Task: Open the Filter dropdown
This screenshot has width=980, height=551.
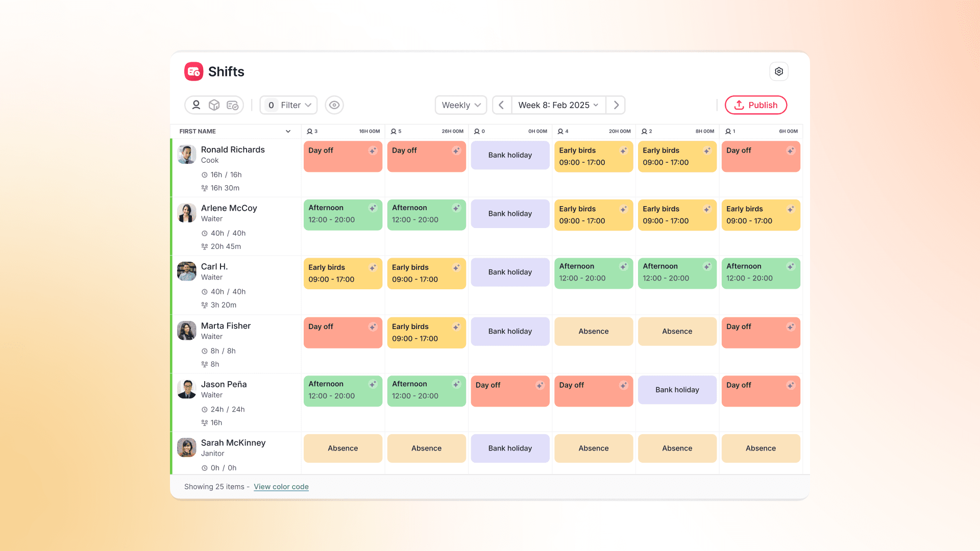Action: [288, 105]
